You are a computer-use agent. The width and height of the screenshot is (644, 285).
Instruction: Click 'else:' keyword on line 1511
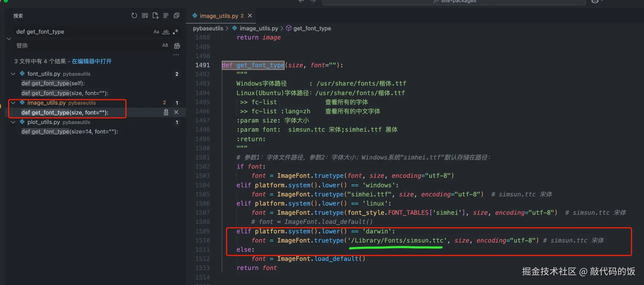coord(245,250)
